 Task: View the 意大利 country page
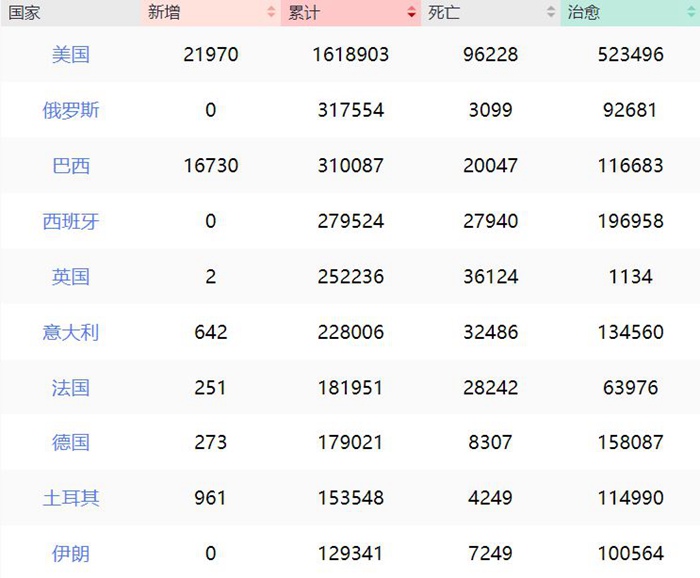pos(71,332)
